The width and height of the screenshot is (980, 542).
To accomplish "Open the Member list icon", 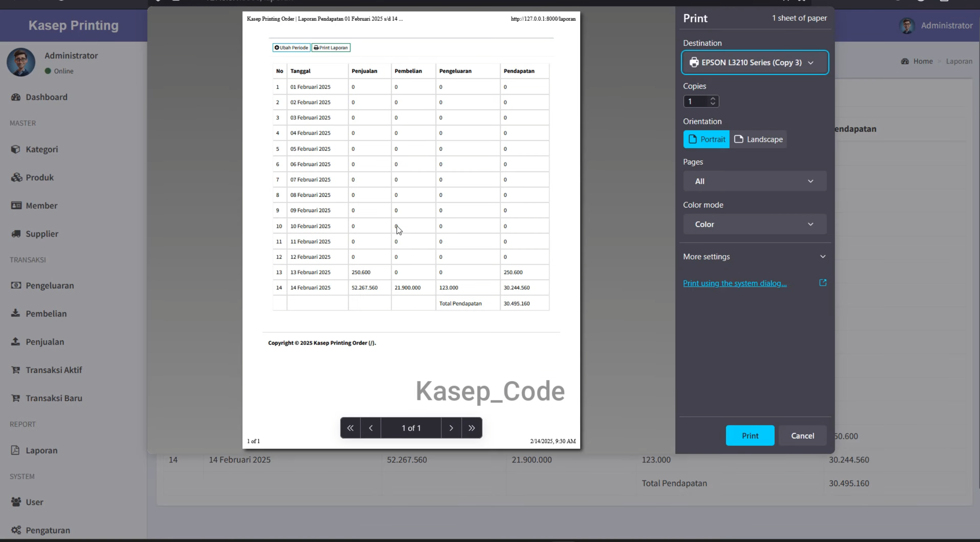I will pos(16,206).
